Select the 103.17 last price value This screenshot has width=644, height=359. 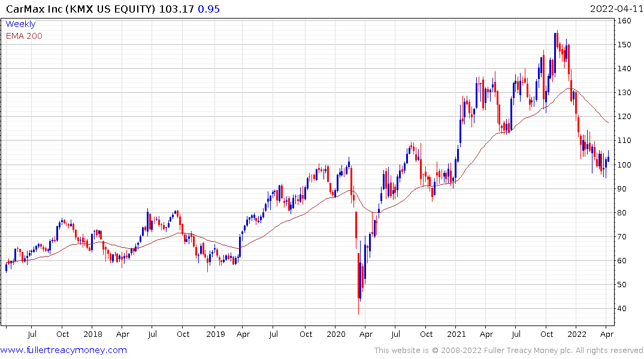pos(176,9)
